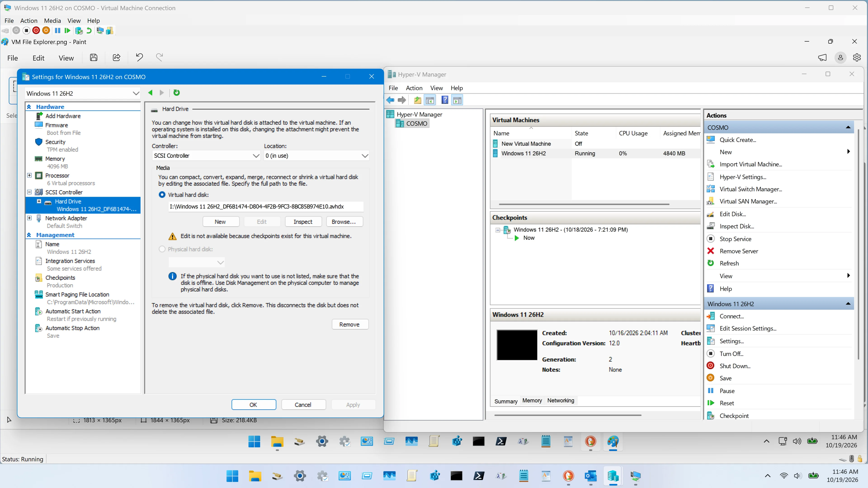Click the Share icon in Paint
868x488 pixels.
pyautogui.click(x=117, y=58)
